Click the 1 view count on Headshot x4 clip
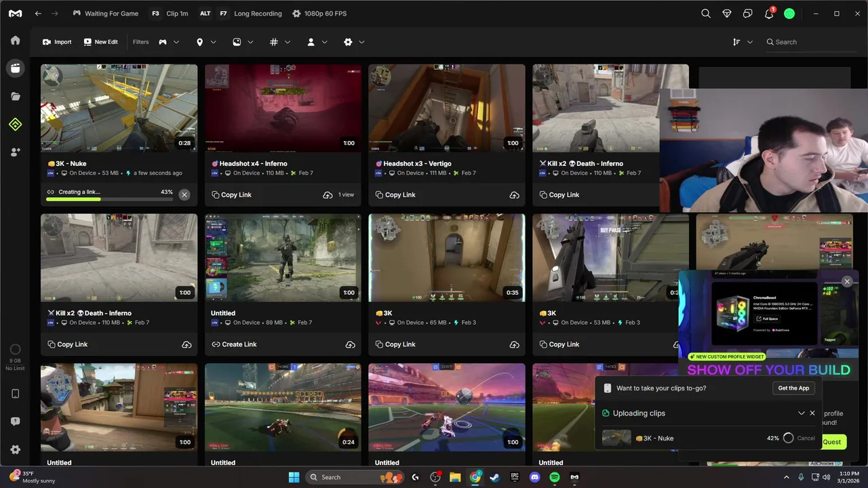The image size is (868, 488). click(347, 195)
